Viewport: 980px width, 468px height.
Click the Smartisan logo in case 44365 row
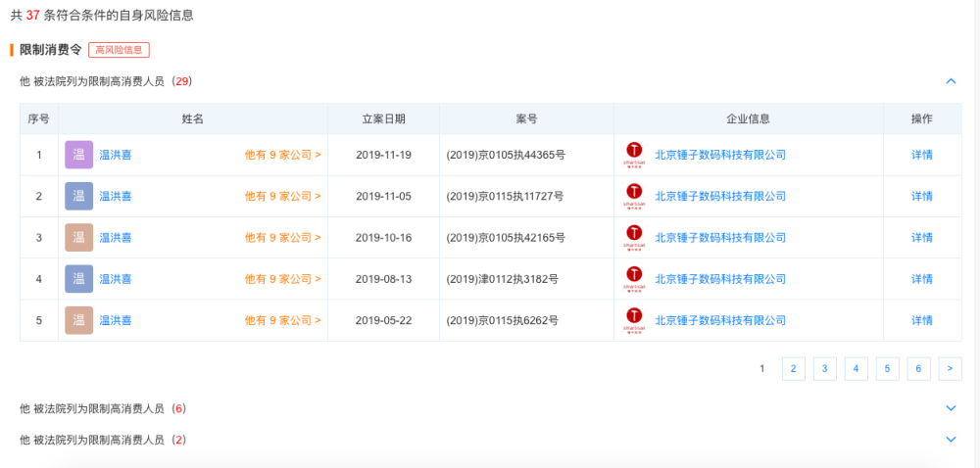634,155
